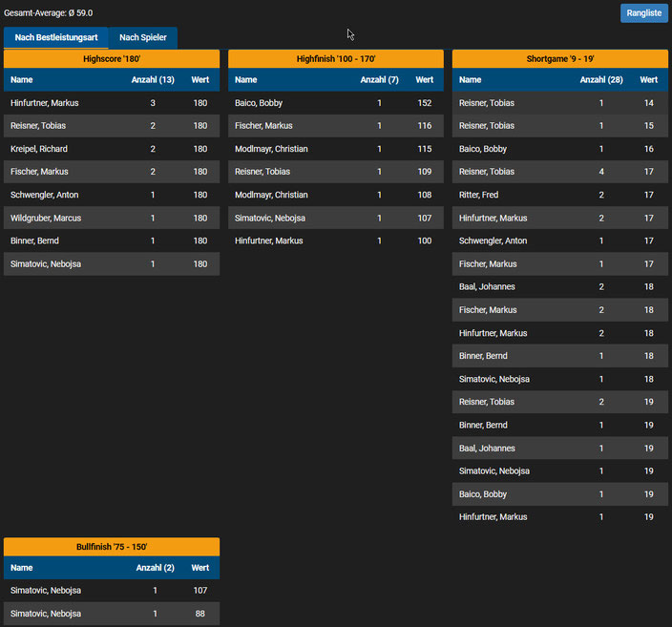Select Baal, Johannes with value 19
This screenshot has height=627, width=672.
tap(560, 448)
